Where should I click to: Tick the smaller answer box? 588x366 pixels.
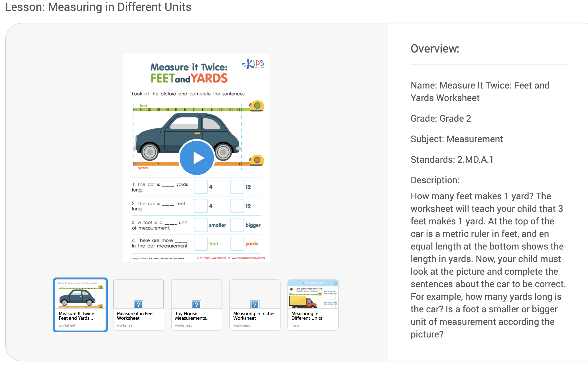pos(201,225)
